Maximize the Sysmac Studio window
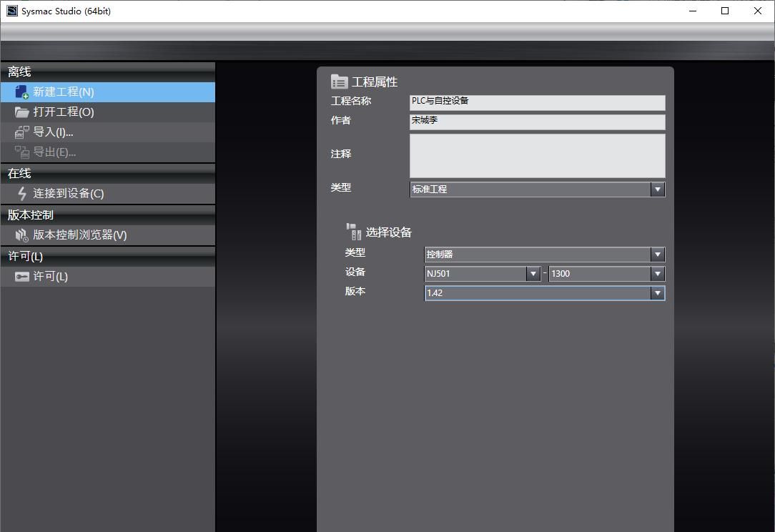The width and height of the screenshot is (775, 532). pos(724,11)
